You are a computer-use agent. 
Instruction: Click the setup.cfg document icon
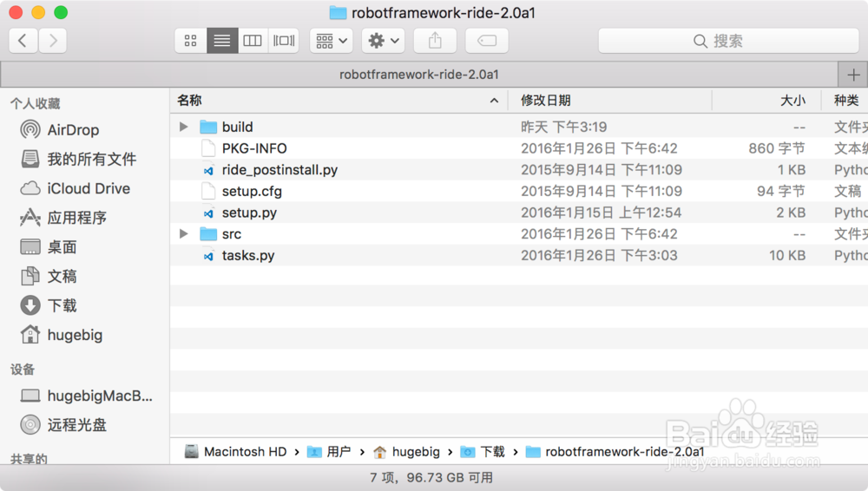[208, 192]
